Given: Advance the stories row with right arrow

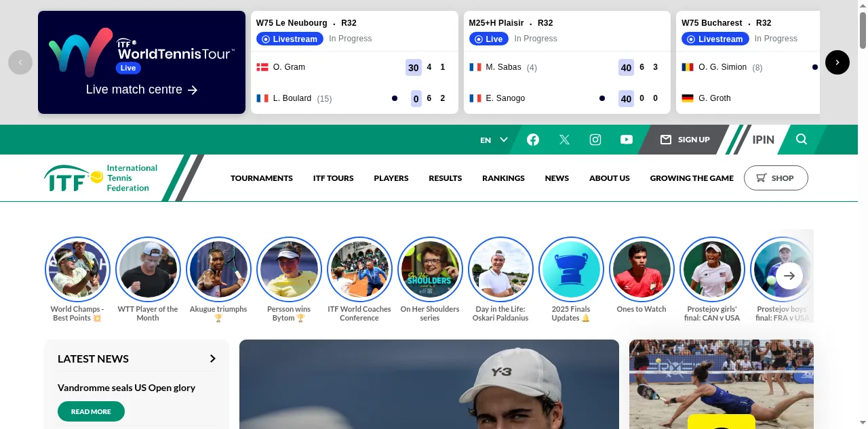Looking at the screenshot, I should tap(789, 276).
